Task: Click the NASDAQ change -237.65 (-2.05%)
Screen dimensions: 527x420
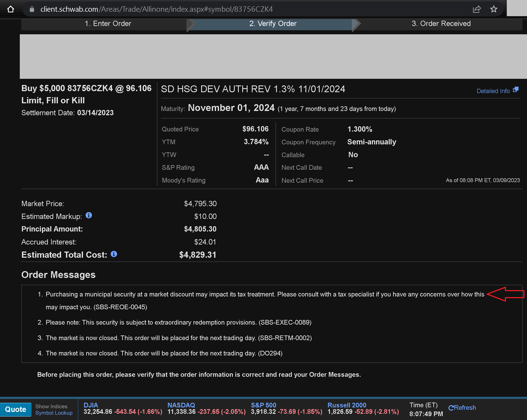Action: 222,412
